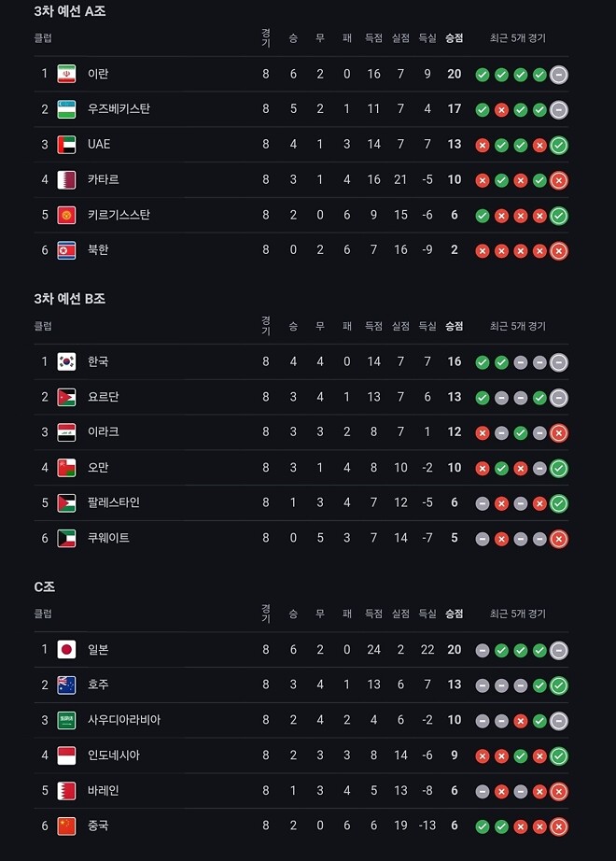Click the South Korea flag icon
The width and height of the screenshot is (616, 861).
[x=66, y=361]
